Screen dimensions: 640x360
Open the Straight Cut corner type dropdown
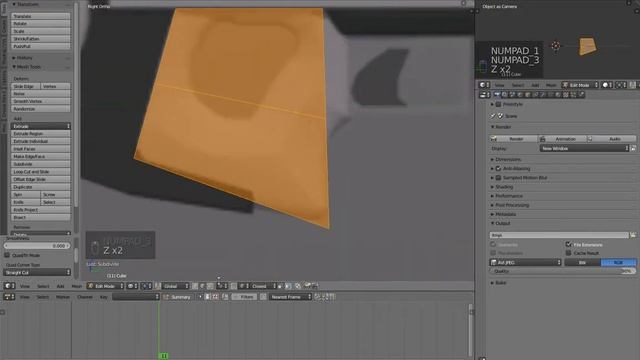tap(37, 272)
